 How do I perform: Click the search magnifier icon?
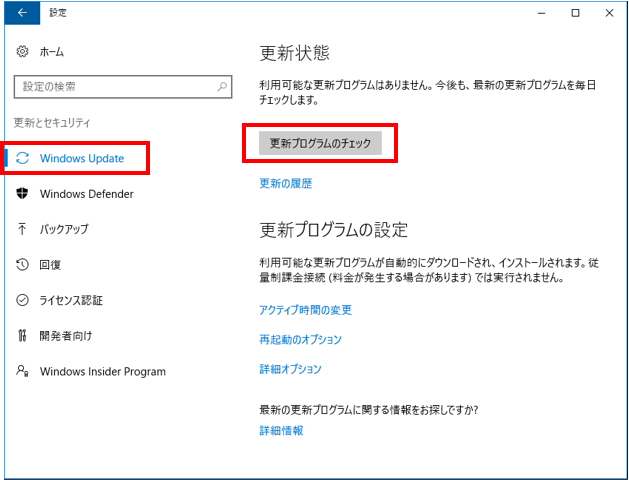(x=222, y=87)
